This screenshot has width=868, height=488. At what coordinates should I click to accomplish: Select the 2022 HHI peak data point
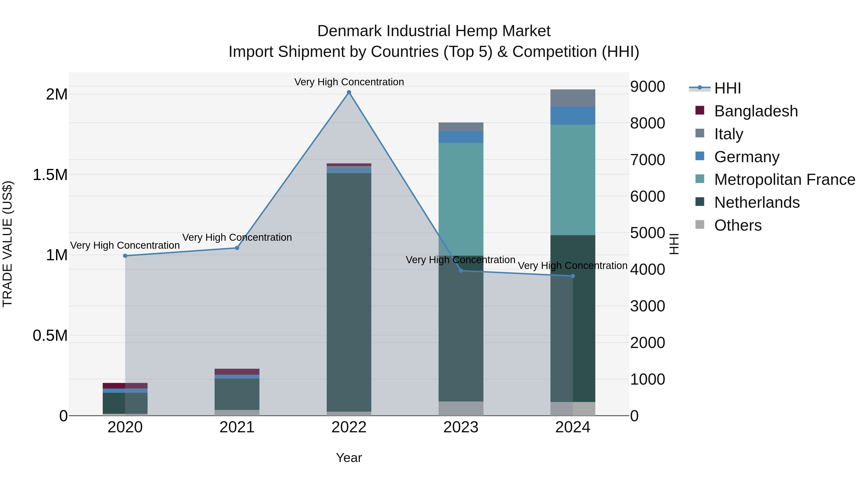349,92
